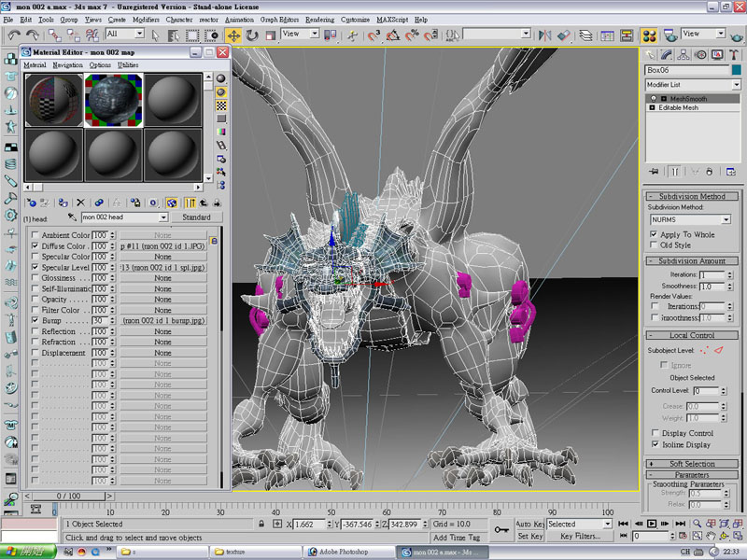Open the Rendering menu
Viewport: 747px width, 560px height.
(x=319, y=20)
